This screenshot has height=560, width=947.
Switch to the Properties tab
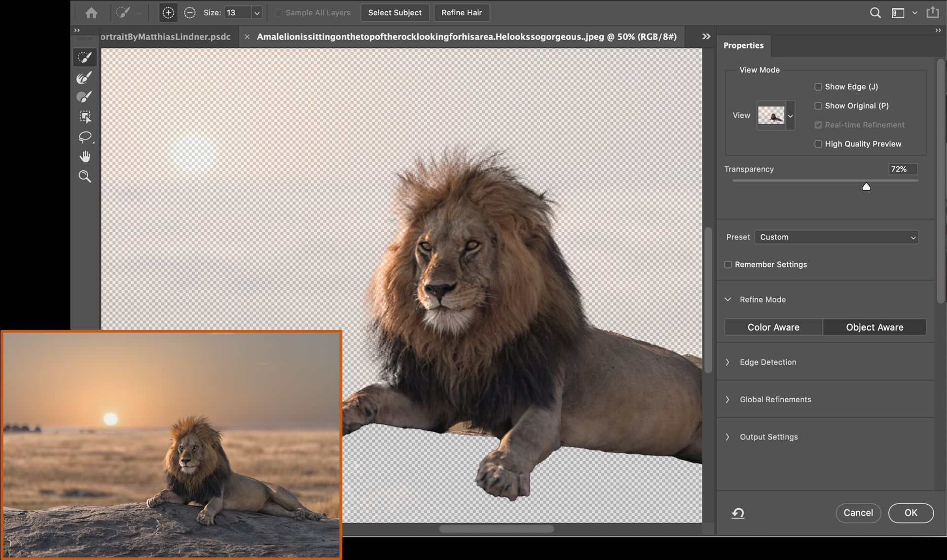[x=743, y=45]
